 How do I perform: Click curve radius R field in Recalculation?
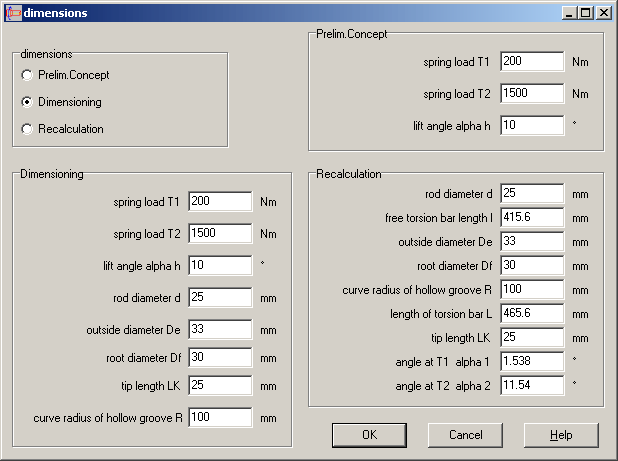point(532,290)
